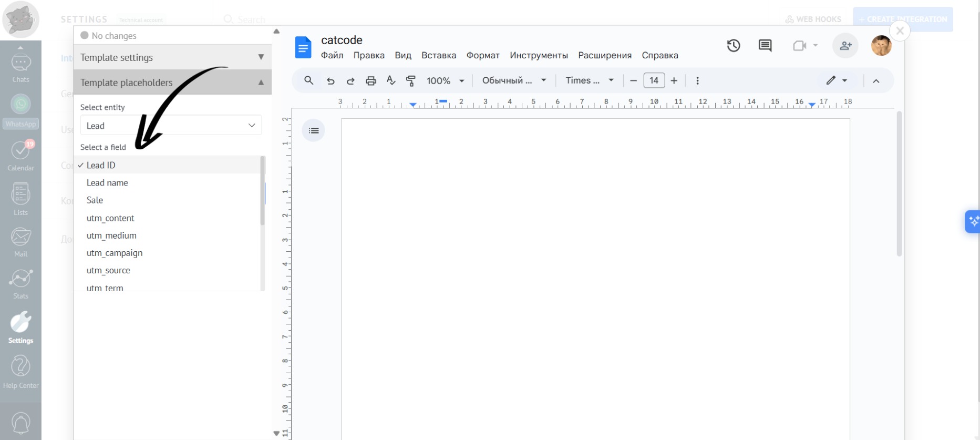Activate the paint format roller tool
The height and width of the screenshot is (440, 980).
[411, 81]
